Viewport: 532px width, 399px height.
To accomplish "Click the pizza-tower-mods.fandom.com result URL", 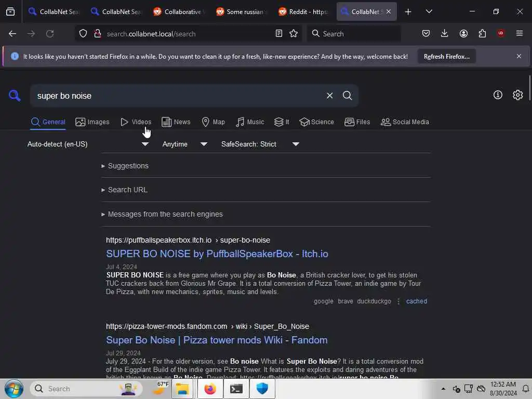I will 207,326.
